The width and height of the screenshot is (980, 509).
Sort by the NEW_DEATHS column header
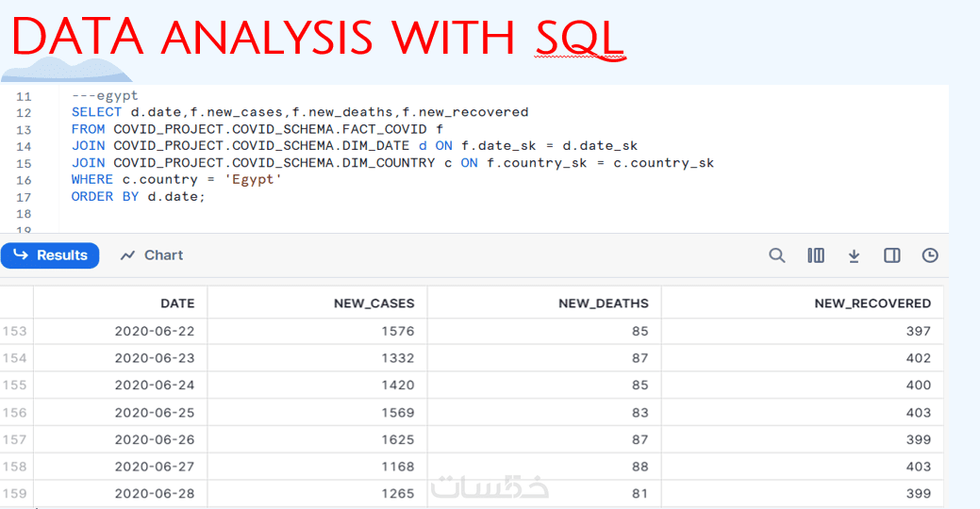[603, 304]
